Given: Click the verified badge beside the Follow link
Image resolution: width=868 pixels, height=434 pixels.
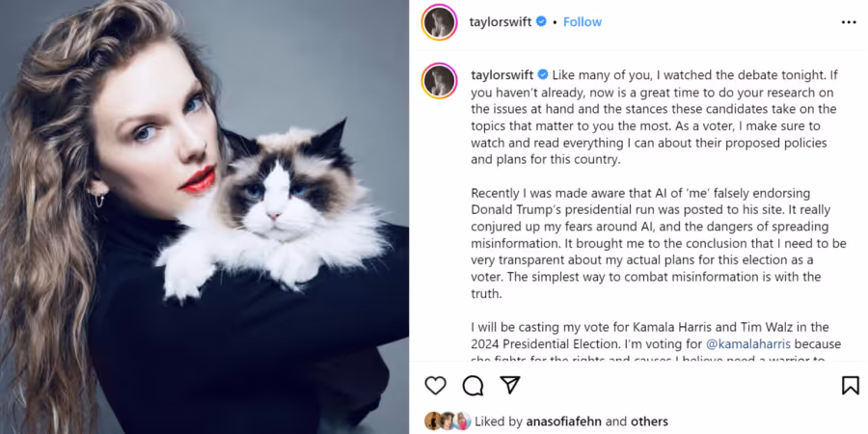Looking at the screenshot, I should point(541,21).
